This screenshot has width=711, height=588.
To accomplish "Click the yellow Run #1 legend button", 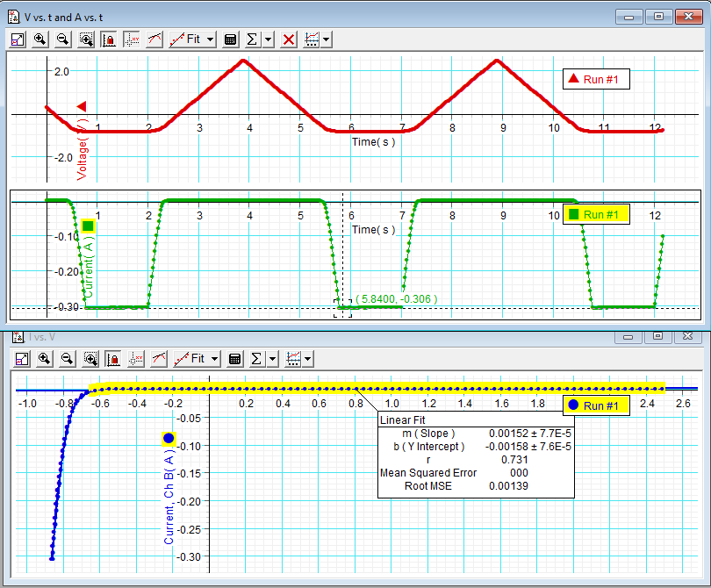I will point(595,212).
